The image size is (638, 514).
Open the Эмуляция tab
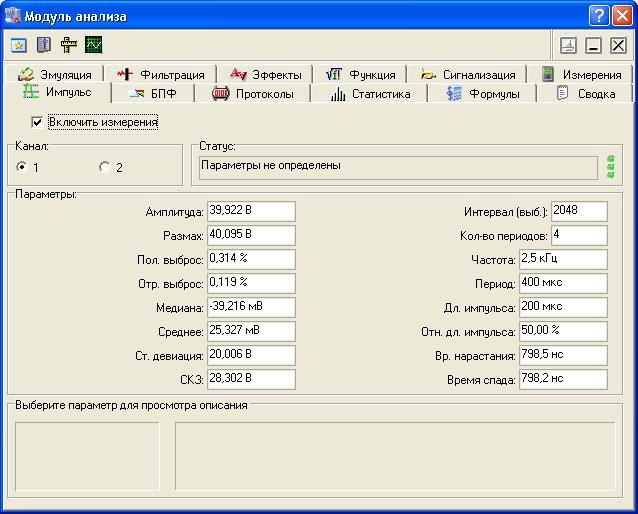click(56, 74)
